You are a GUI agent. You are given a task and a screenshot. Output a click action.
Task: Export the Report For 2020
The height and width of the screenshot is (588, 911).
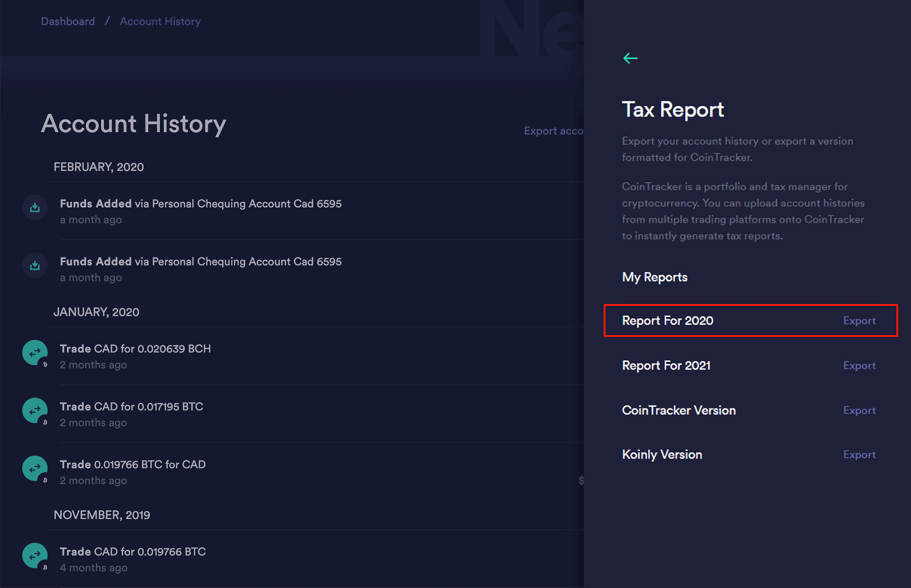click(859, 320)
